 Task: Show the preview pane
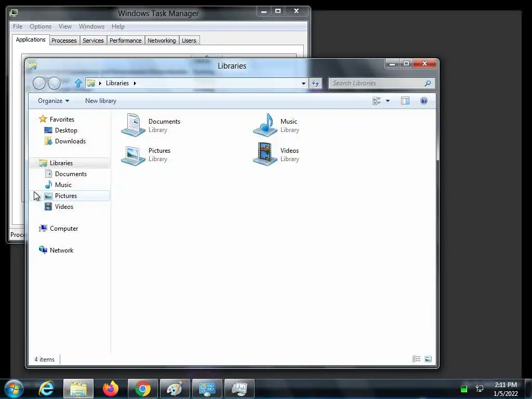[x=405, y=101]
